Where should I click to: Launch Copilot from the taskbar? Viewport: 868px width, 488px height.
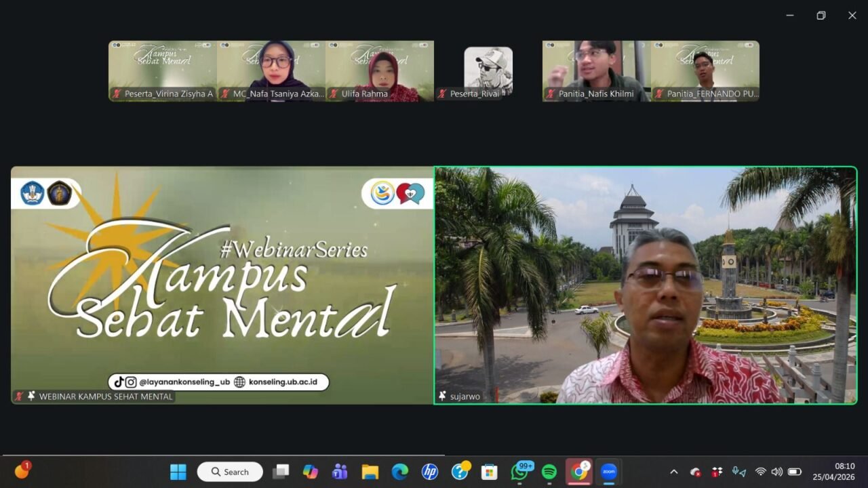click(311, 472)
